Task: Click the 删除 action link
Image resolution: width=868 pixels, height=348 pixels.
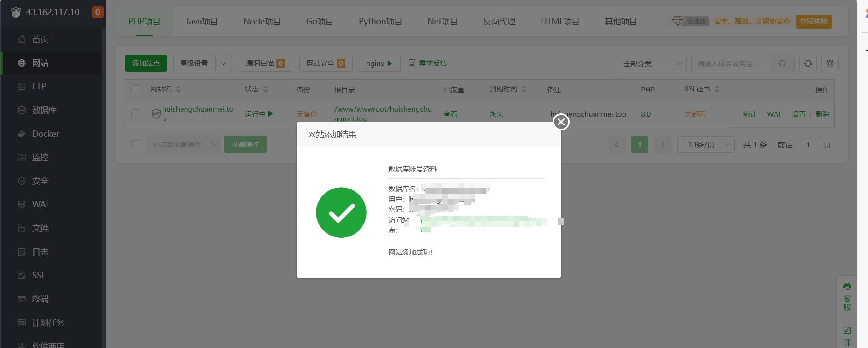Action: 822,114
